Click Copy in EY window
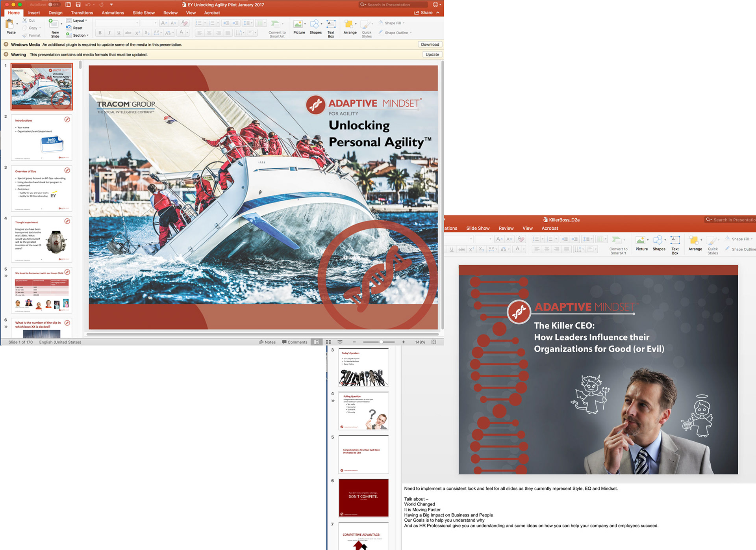The width and height of the screenshot is (756, 550). [31, 28]
